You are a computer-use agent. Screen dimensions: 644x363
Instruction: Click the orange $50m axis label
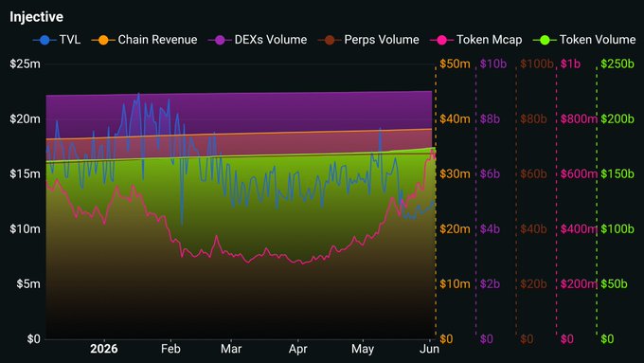click(455, 64)
